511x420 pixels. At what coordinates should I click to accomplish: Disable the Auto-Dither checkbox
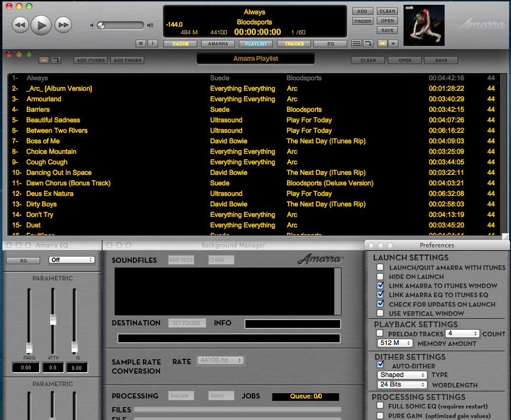pyautogui.click(x=380, y=365)
